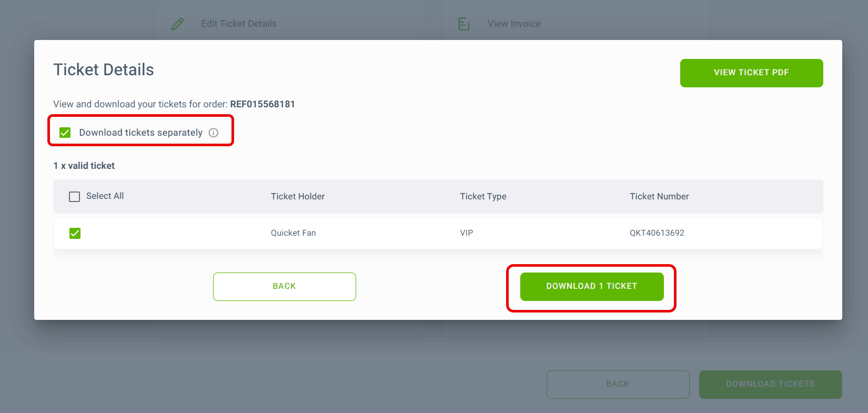
Task: Click the Ticket Type column header
Action: point(483,196)
